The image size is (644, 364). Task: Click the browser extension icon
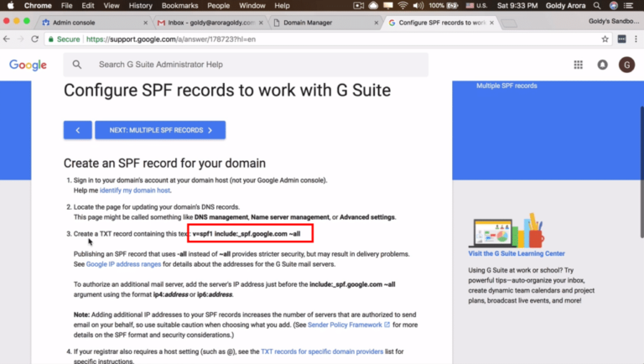pos(622,39)
